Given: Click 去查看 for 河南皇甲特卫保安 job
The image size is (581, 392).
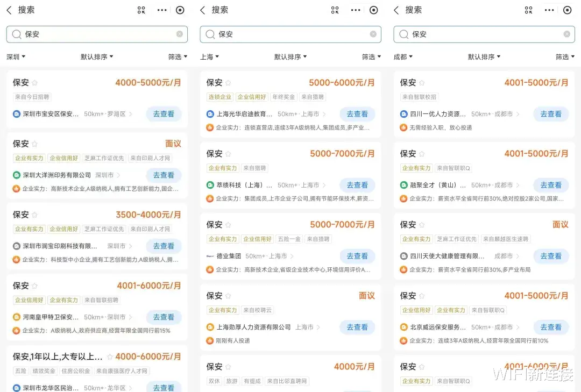Looking at the screenshot, I should click(164, 317).
